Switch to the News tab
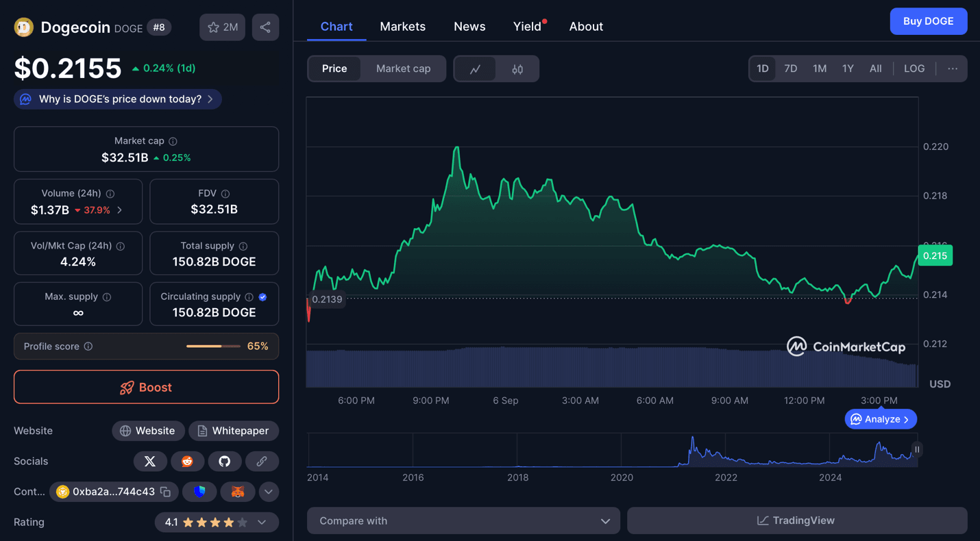Viewport: 980px width, 541px height. coord(469,27)
